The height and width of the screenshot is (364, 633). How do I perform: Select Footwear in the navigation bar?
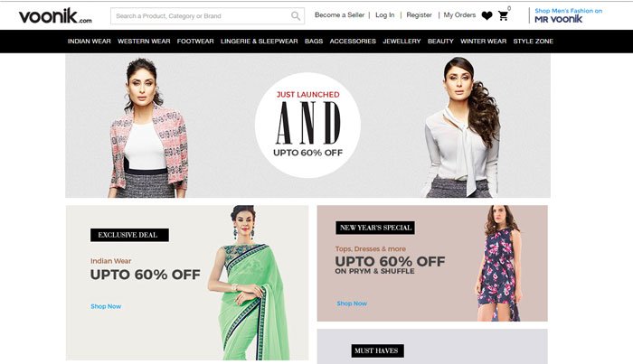tap(195, 42)
